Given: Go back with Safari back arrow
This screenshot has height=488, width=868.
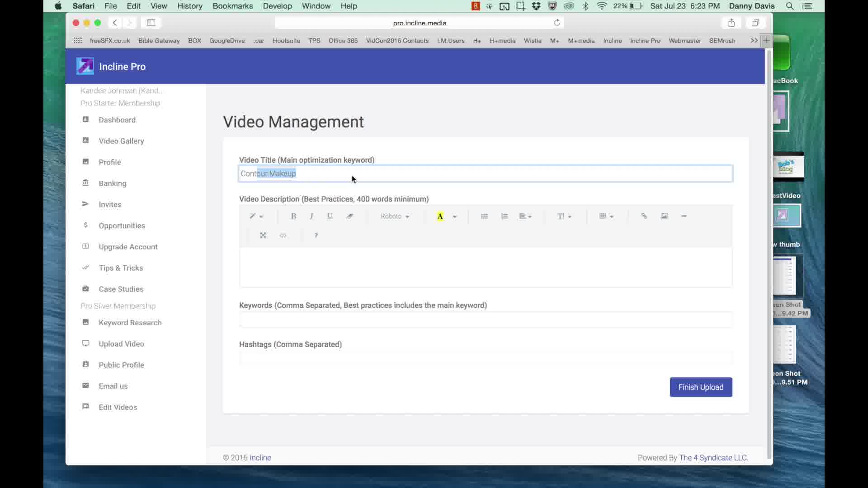Looking at the screenshot, I should tap(115, 23).
